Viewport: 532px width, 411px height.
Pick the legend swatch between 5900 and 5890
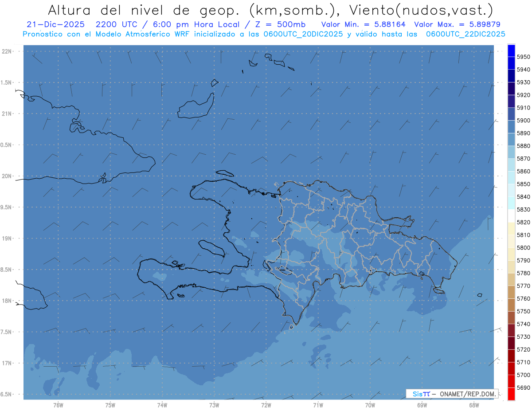pos(511,127)
